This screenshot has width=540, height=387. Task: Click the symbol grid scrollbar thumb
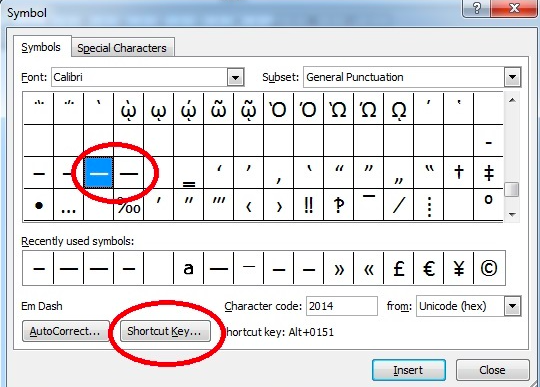pos(512,190)
